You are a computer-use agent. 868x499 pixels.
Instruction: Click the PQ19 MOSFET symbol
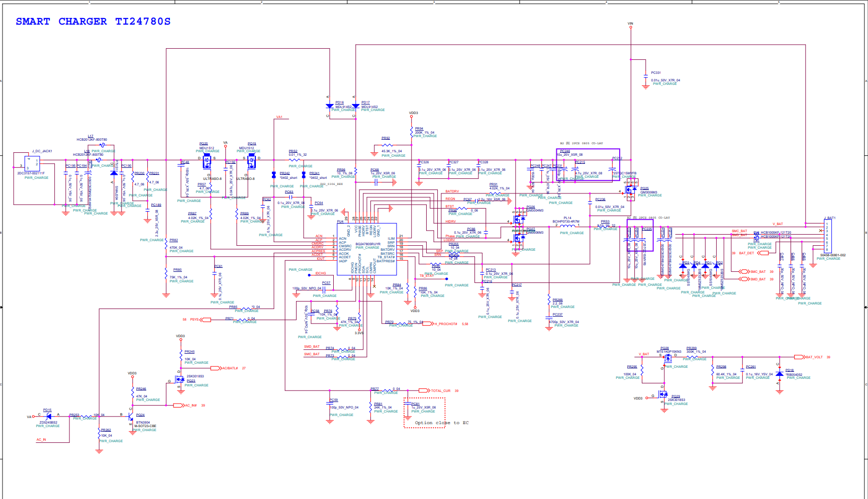point(251,162)
